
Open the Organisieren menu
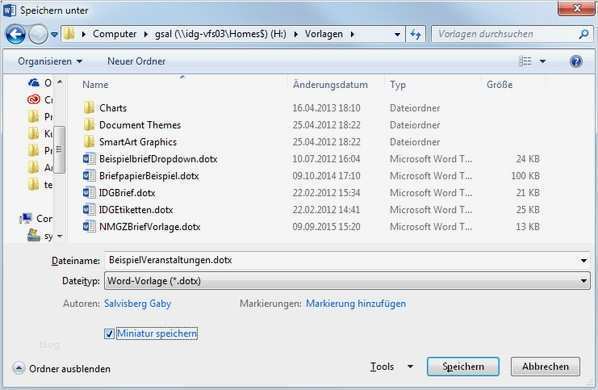click(x=50, y=61)
